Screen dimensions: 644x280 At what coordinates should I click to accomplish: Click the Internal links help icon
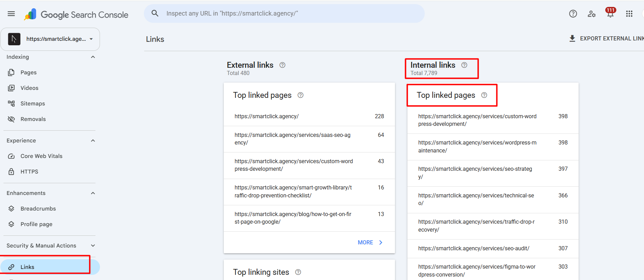coord(464,65)
